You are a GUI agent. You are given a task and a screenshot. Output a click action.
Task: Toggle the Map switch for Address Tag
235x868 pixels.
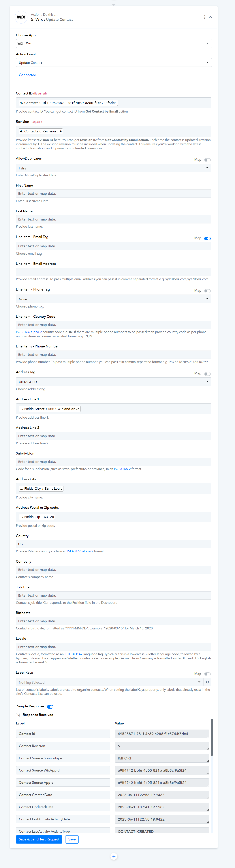tap(207, 374)
